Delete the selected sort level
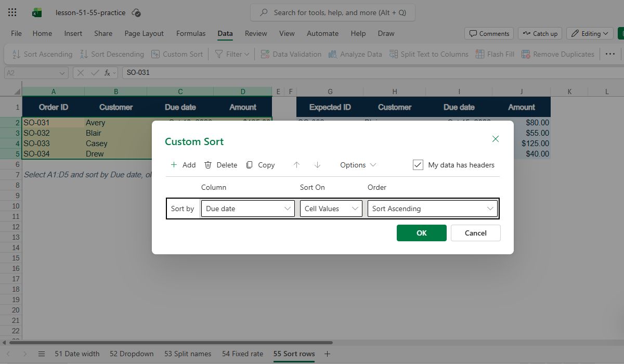This screenshot has height=364, width=624. click(220, 165)
